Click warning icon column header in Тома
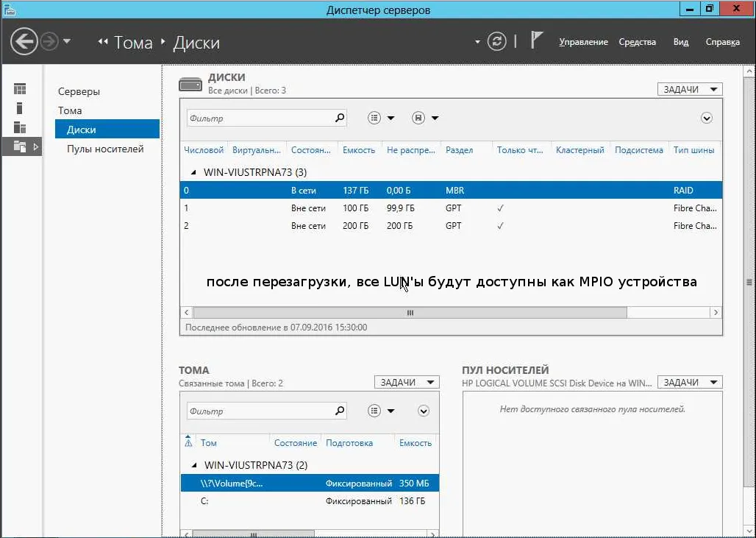756x538 pixels. 188,442
